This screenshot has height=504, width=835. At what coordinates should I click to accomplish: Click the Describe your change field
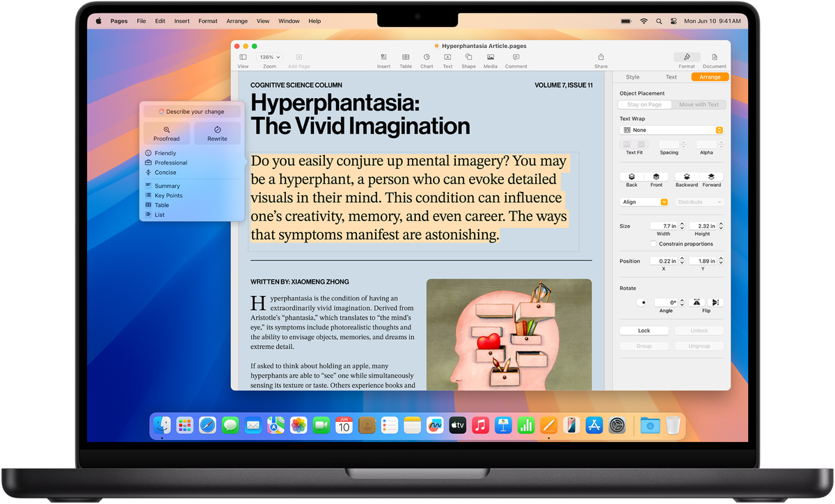192,111
